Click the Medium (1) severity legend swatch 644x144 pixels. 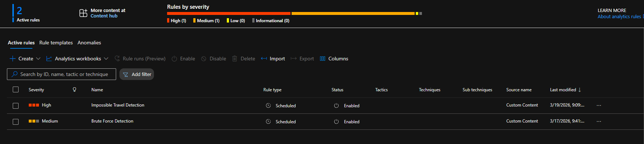click(194, 20)
